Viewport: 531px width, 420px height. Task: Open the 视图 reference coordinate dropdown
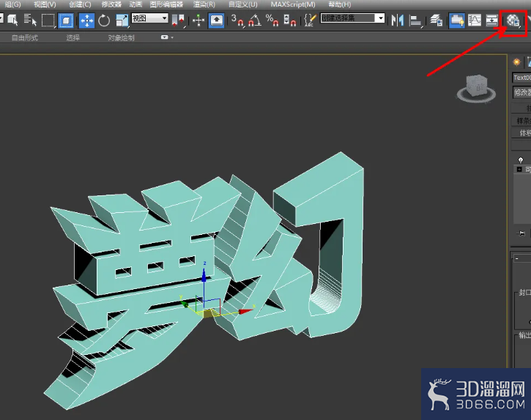149,18
